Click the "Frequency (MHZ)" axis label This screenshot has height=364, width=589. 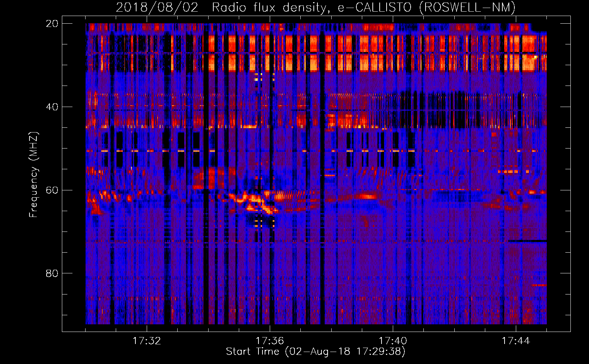point(33,175)
